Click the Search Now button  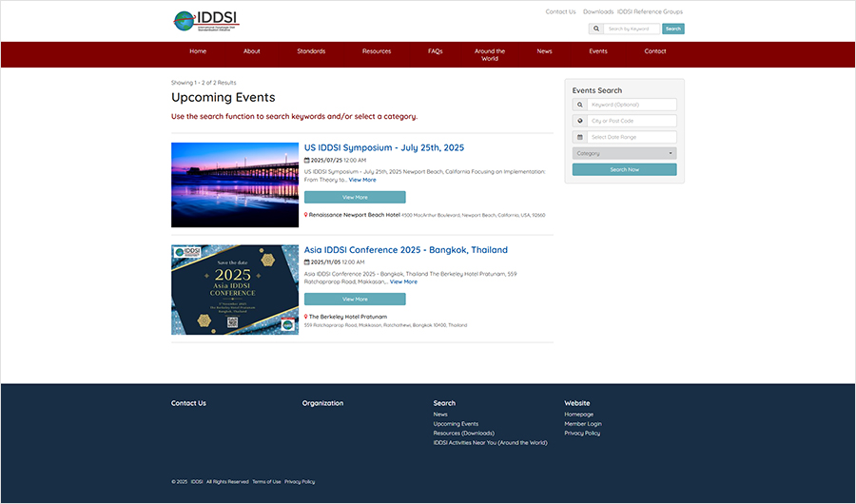coord(625,170)
